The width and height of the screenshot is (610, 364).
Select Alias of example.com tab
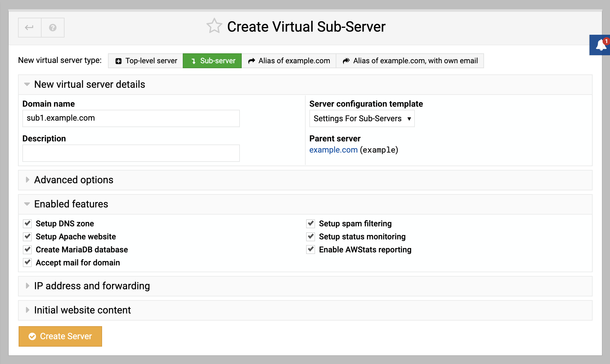(289, 61)
